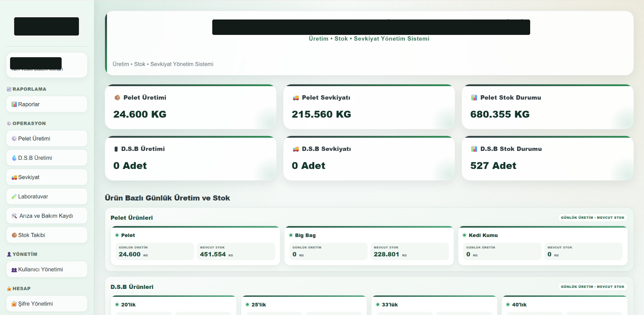This screenshot has width=644, height=315.
Task: Click the gear icon beside Pelet Üretimi menu
Action: coord(14,139)
